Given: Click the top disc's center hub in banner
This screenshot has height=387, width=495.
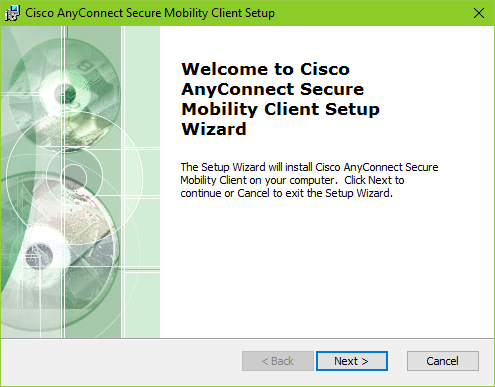Looking at the screenshot, I should point(66,92).
